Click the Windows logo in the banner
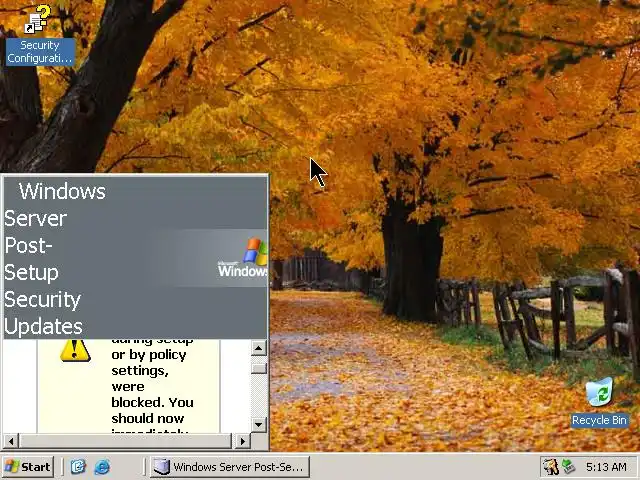 tap(243, 257)
